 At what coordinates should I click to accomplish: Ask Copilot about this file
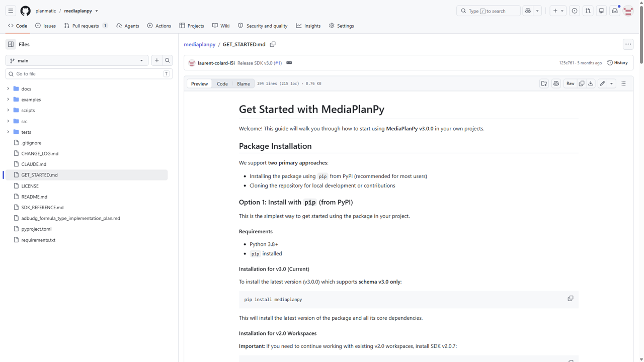[556, 83]
